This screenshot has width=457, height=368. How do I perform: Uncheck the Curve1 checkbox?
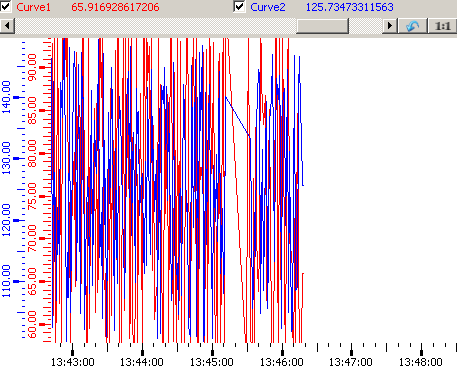pos(5,6)
